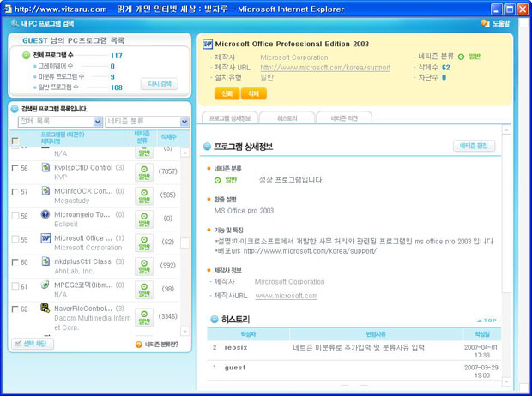Click the Word icon in program header
Screen dimensions: 532x396
(208, 44)
